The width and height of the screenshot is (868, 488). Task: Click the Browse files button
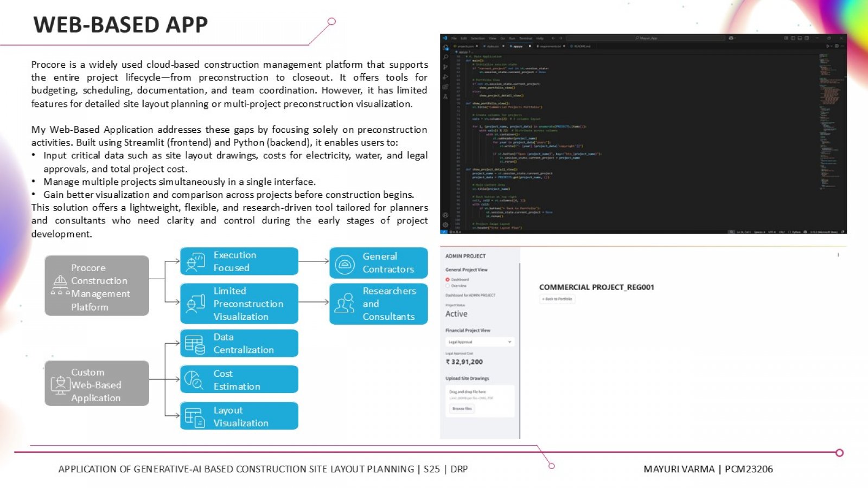(462, 409)
